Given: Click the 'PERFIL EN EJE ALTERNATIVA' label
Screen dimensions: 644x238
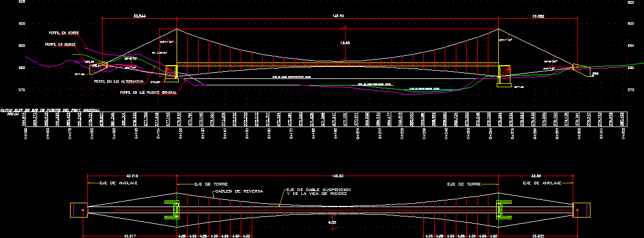Looking at the screenshot, I should pyautogui.click(x=119, y=82).
